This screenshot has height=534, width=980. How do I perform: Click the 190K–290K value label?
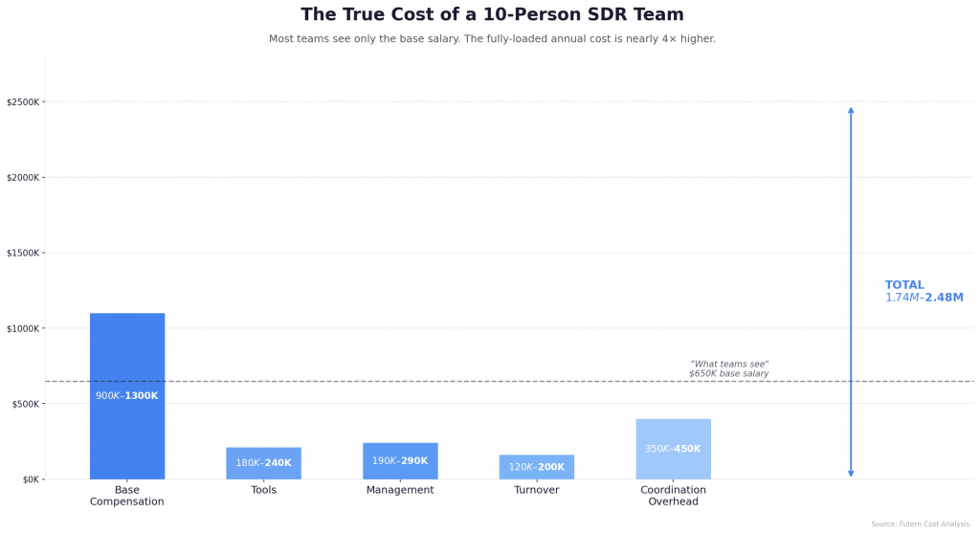click(x=400, y=461)
